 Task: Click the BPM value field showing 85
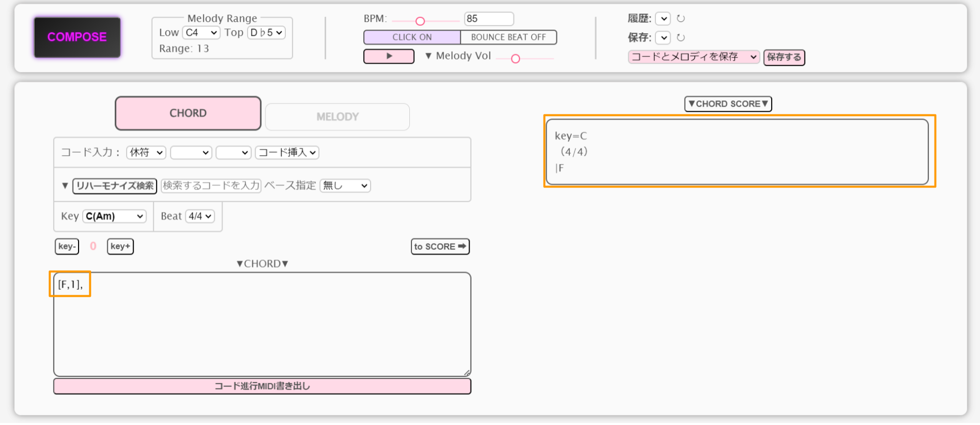coord(488,19)
